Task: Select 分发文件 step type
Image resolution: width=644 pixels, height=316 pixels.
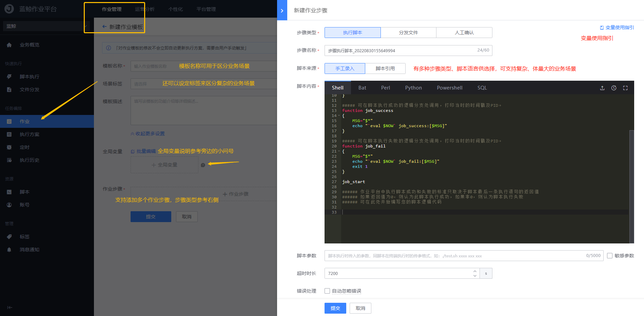Action: pyautogui.click(x=408, y=33)
